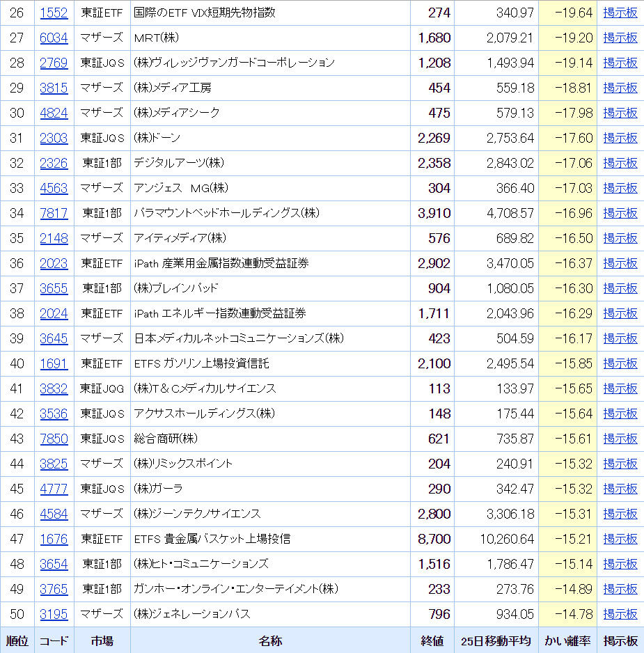Click the 名称 column header
This screenshot has width=644, height=653.
(270, 640)
